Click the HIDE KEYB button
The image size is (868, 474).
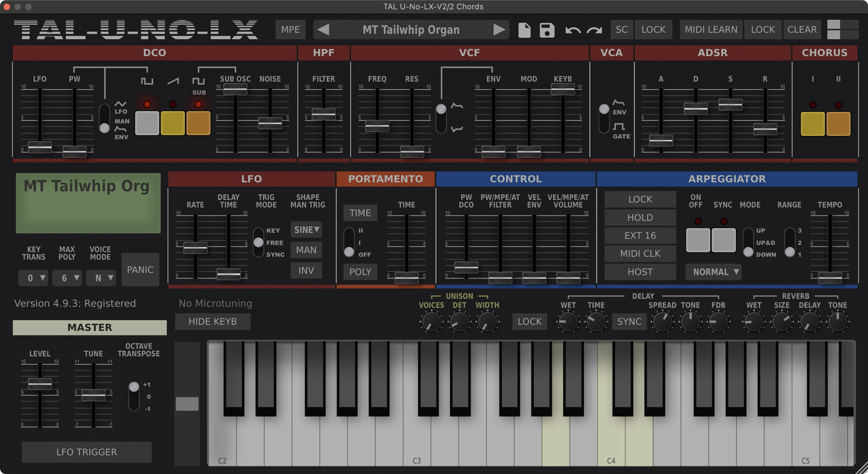click(213, 321)
